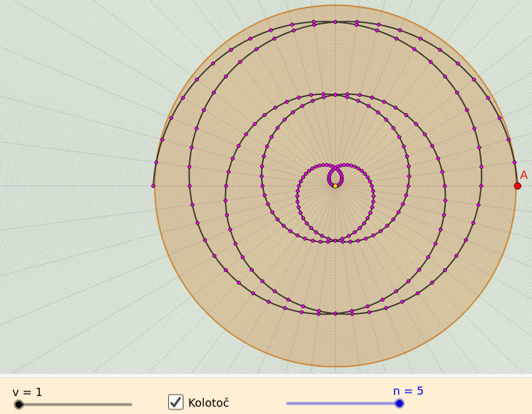The image size is (532, 414).
Task: Click the "v = 1" slider label
Action: coord(27,392)
